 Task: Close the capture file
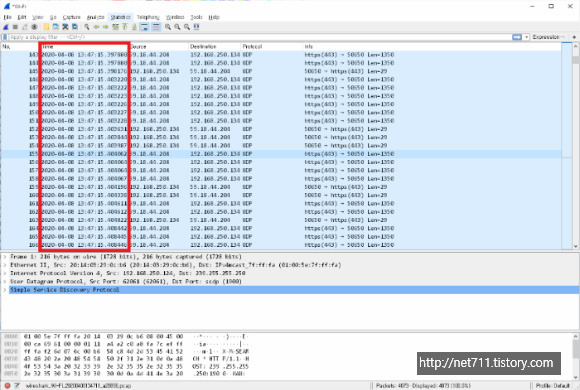(x=65, y=27)
